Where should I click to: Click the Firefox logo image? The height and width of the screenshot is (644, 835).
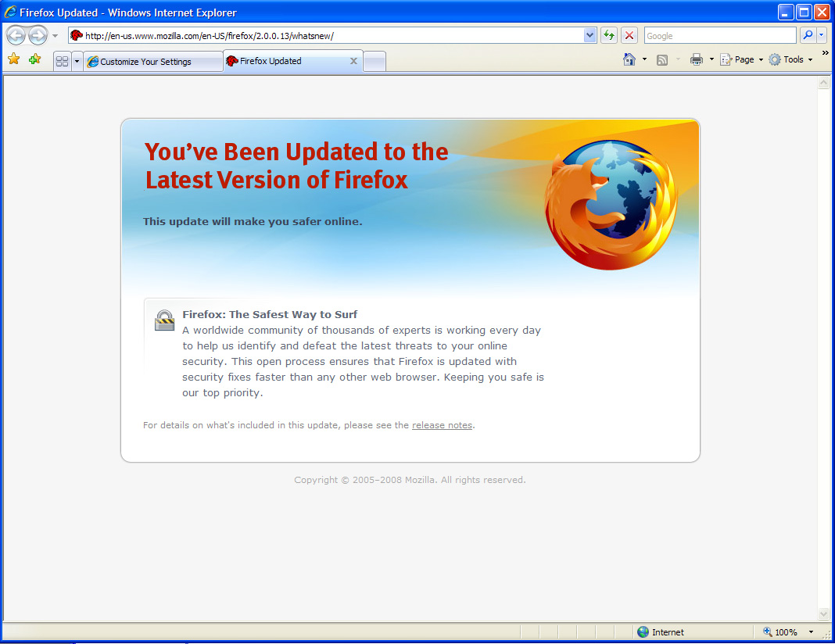(611, 205)
